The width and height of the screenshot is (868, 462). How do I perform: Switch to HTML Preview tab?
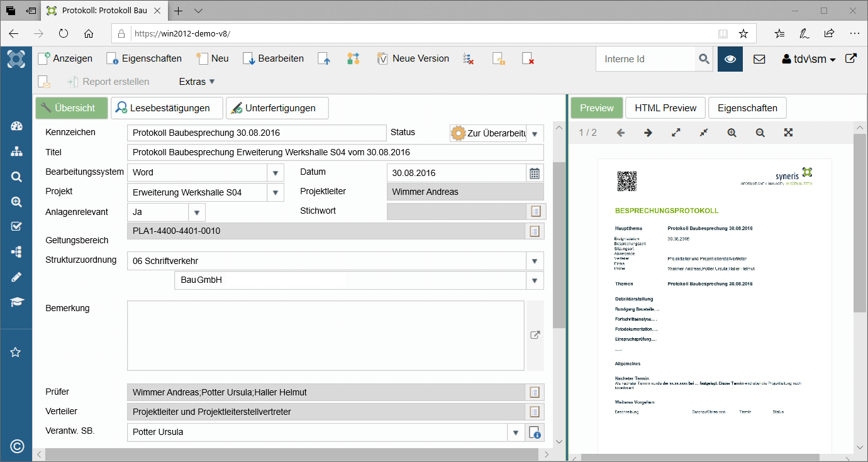click(x=665, y=108)
